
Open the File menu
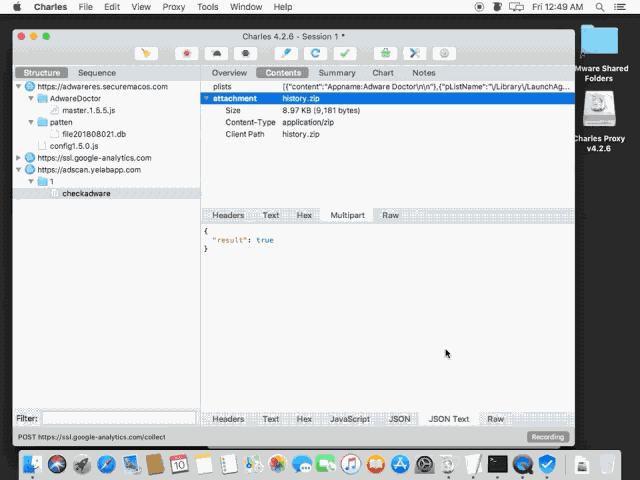click(85, 7)
